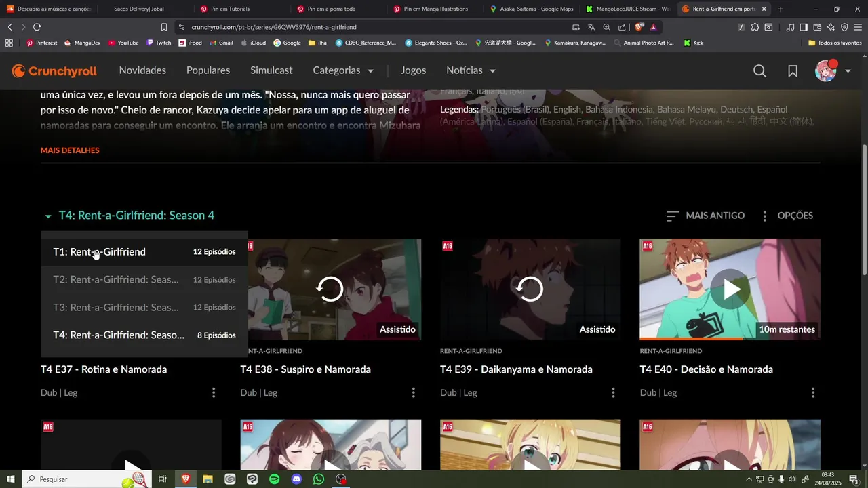This screenshot has height=488, width=868.
Task: Play episode E40 Decisão e Namorada thumbnail
Action: (x=730, y=289)
